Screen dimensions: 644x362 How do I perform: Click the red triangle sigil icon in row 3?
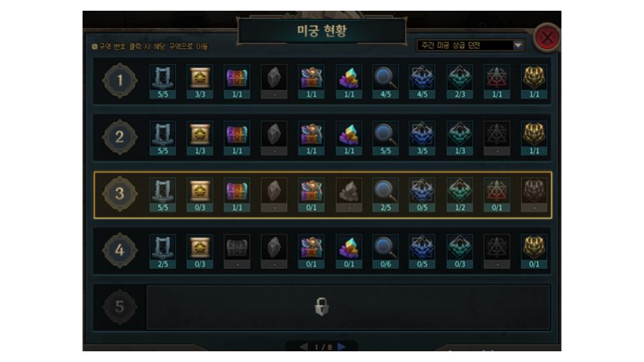[497, 190]
